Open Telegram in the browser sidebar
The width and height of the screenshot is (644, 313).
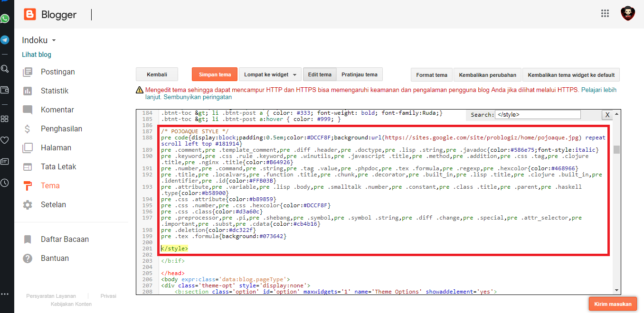[5, 40]
